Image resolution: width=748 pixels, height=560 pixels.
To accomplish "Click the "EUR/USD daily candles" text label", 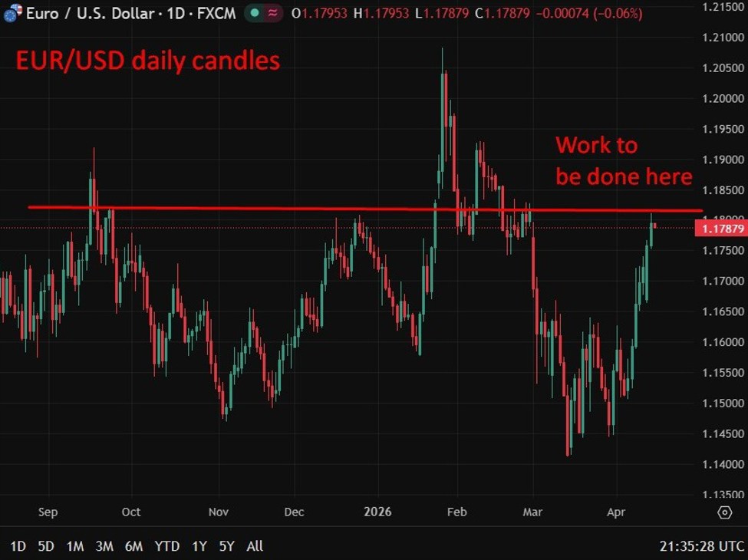I will point(148,60).
